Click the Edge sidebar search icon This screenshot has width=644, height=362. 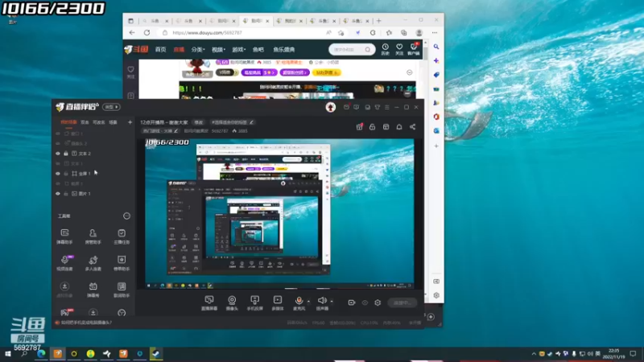[436, 47]
